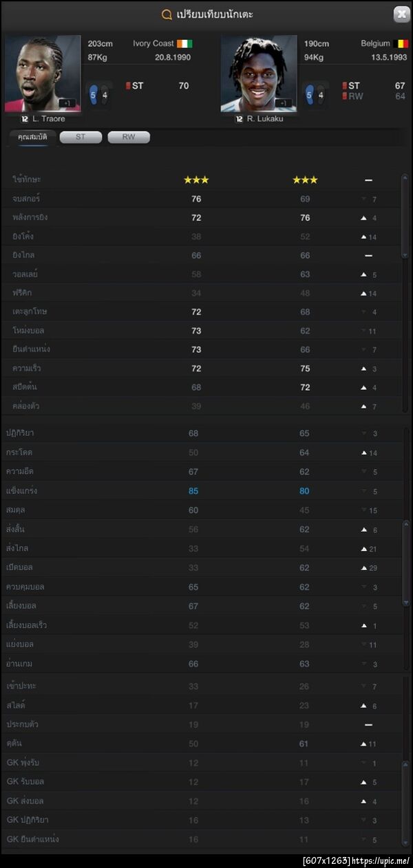Viewport: 413px width, 868px height.
Task: Switch to the ST comparison tab
Action: point(81,138)
